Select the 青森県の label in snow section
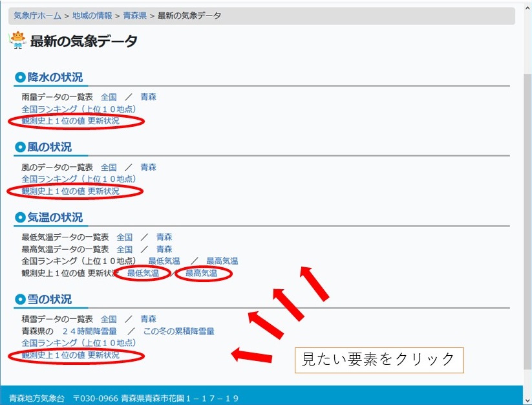Image resolution: width=532 pixels, height=405 pixels. (x=37, y=331)
